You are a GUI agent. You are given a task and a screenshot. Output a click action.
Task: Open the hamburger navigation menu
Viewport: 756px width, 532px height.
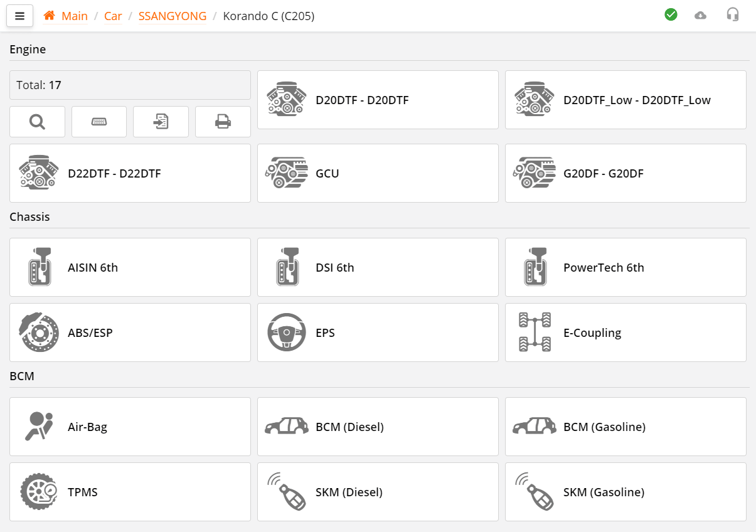(19, 15)
